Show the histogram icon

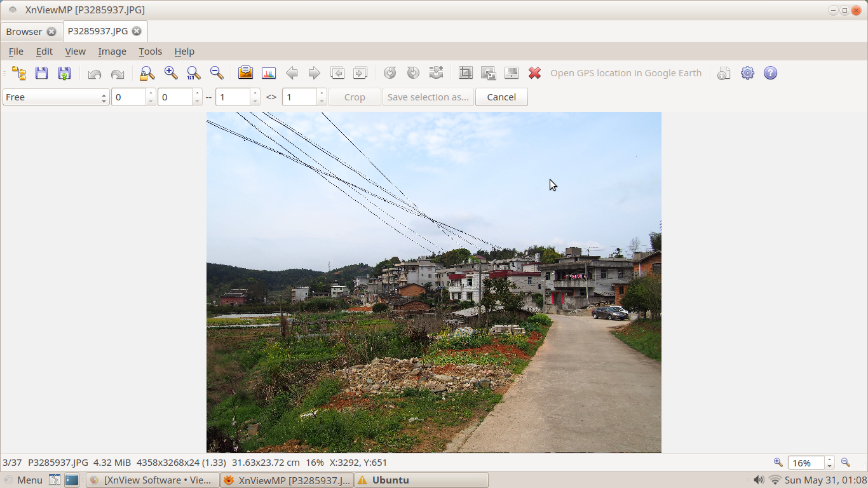point(269,73)
